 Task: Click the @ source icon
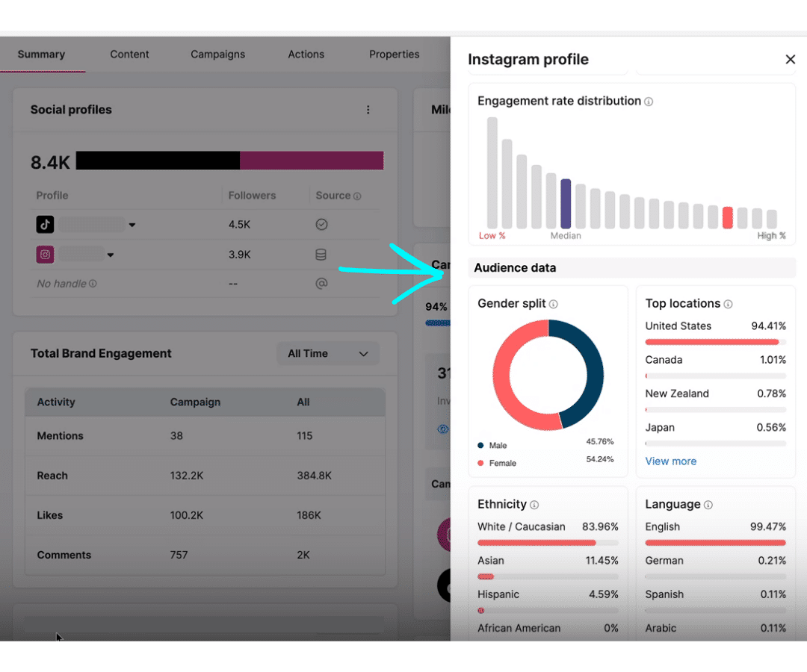[x=321, y=284]
